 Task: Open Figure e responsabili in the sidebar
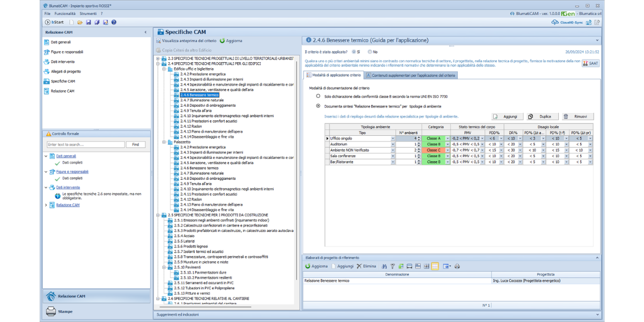click(x=63, y=52)
